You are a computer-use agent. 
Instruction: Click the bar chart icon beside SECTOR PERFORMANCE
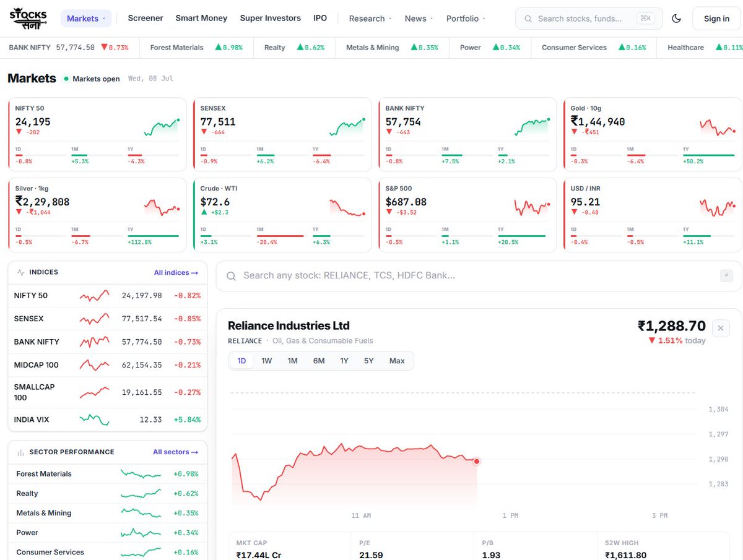[x=21, y=452]
